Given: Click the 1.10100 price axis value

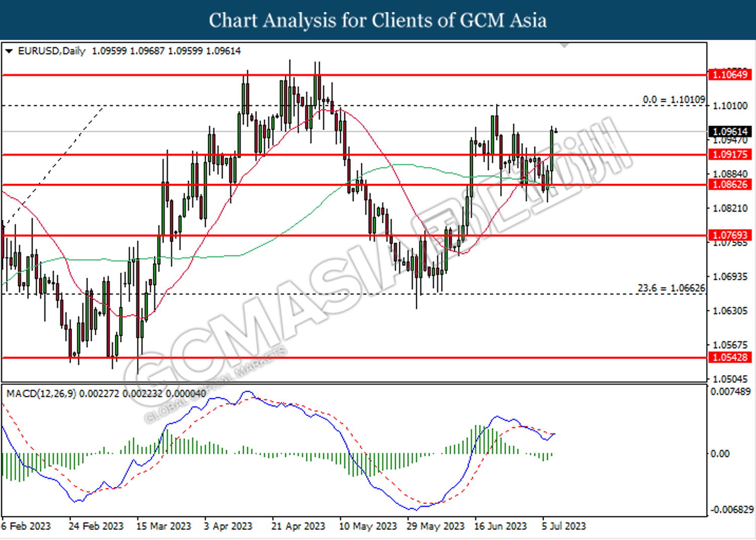Looking at the screenshot, I should click(x=730, y=105).
